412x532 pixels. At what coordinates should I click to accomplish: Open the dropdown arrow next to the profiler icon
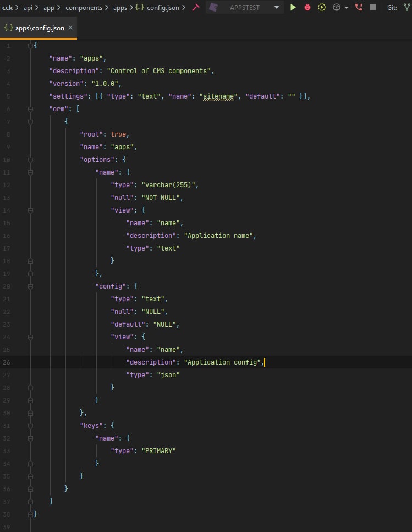347,8
